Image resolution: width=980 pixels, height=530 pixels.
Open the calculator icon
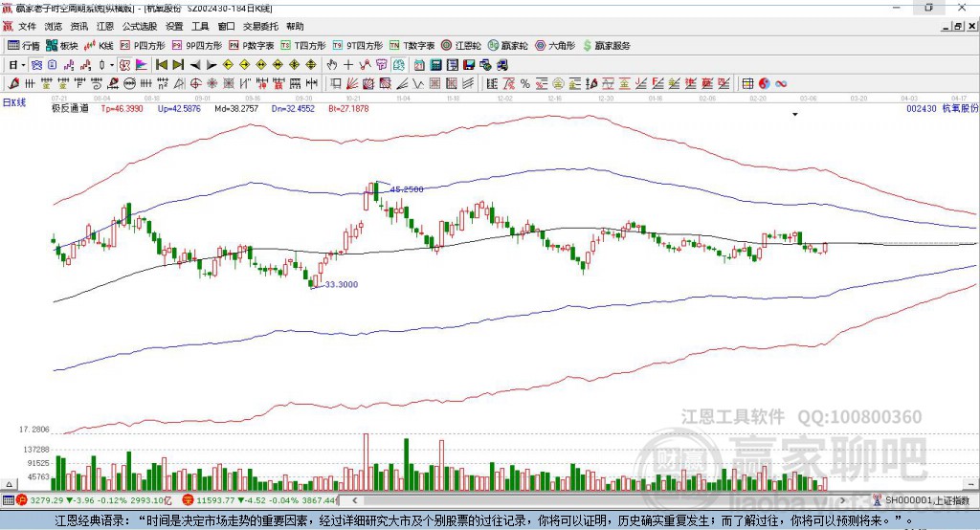[435, 65]
